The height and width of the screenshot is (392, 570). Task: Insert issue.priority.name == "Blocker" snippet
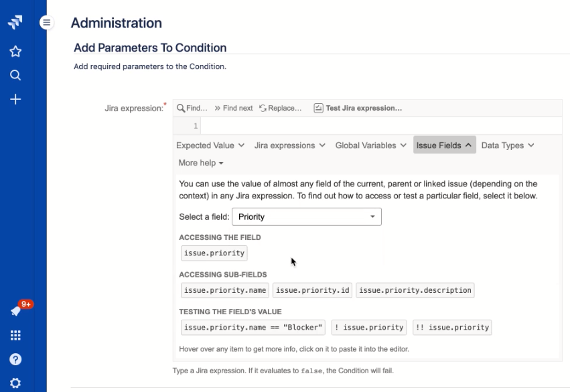click(253, 327)
